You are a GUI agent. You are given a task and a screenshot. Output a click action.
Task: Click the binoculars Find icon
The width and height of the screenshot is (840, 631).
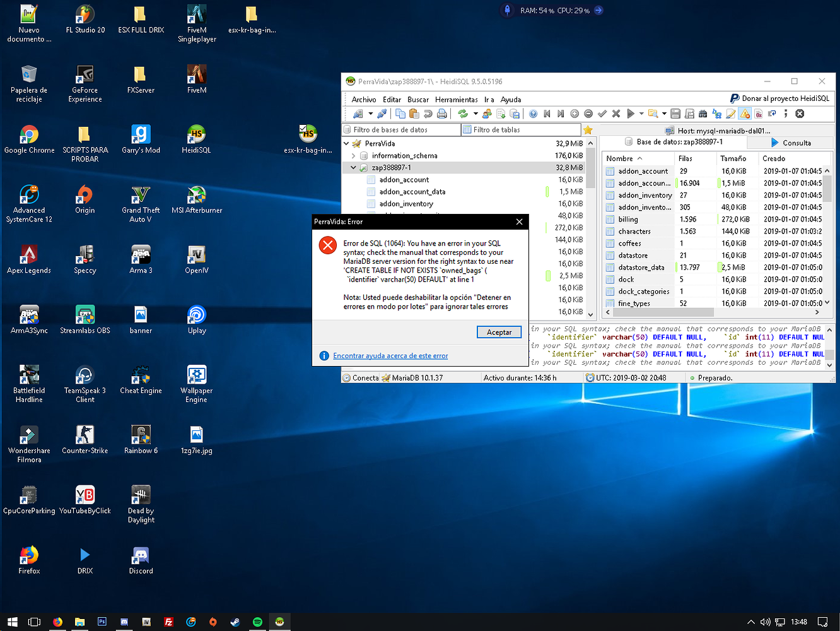703,114
